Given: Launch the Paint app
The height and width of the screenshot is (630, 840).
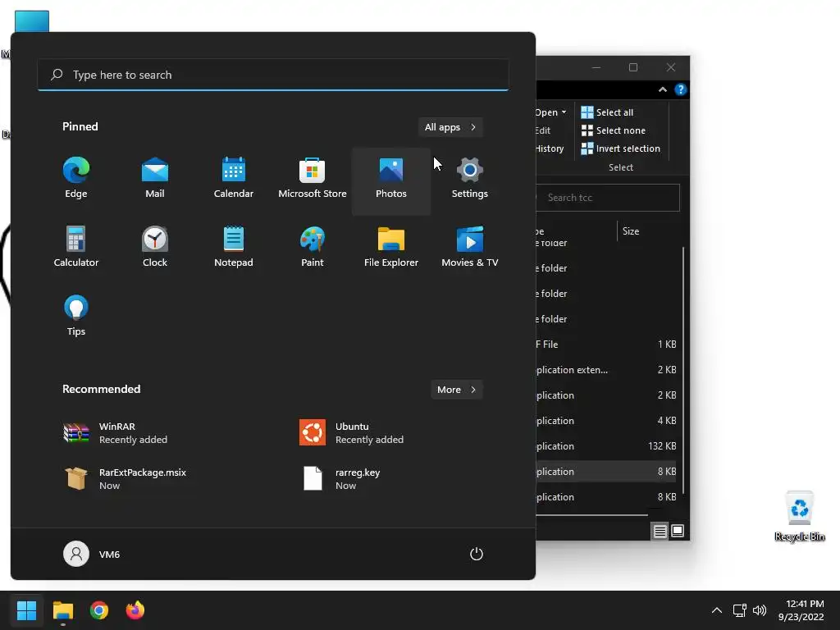Looking at the screenshot, I should (313, 248).
